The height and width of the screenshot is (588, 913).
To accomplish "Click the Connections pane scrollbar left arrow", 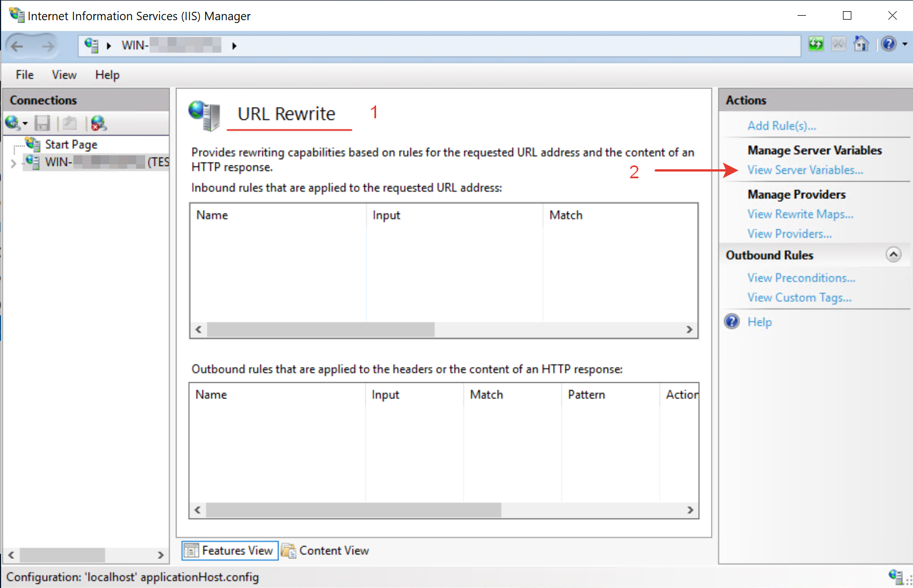I will click(x=11, y=555).
